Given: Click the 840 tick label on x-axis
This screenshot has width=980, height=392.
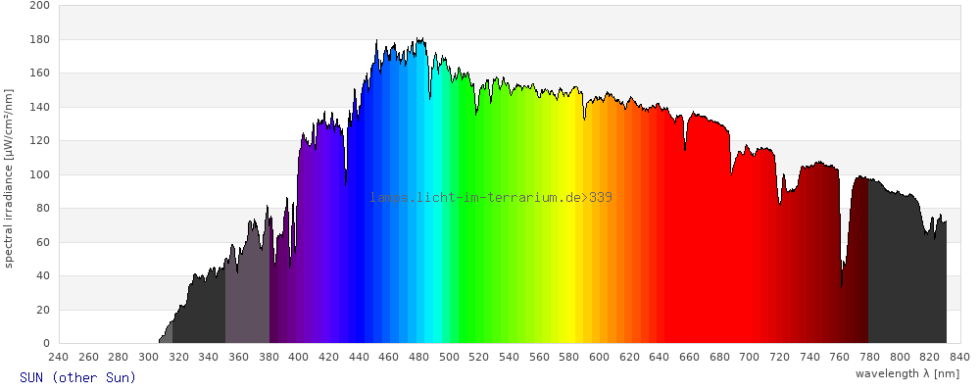Looking at the screenshot, I should [959, 358].
